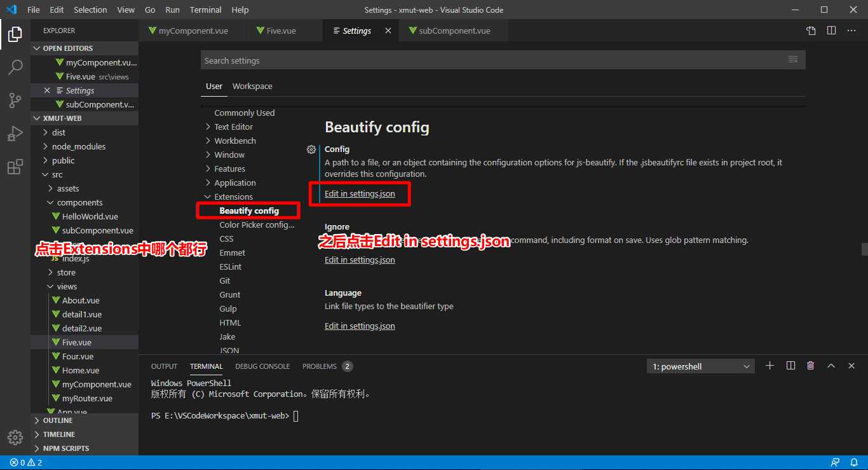Open the Explorer view in activity bar

pyautogui.click(x=15, y=34)
